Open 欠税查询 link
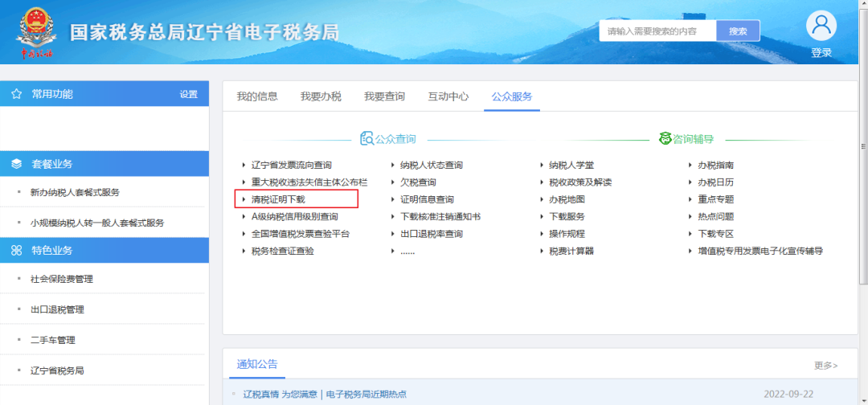The width and height of the screenshot is (868, 405). pyautogui.click(x=418, y=182)
